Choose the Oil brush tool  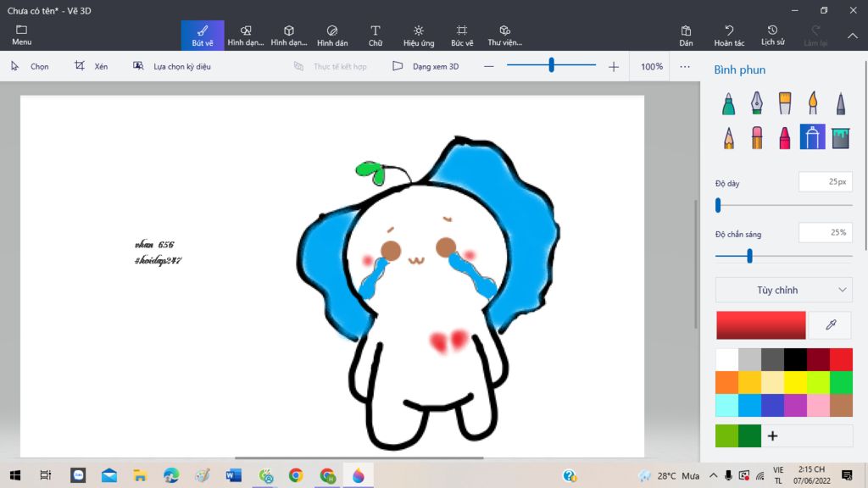(785, 103)
